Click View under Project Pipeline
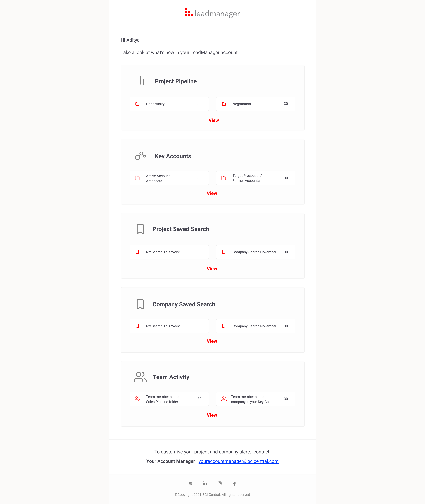Screen dimensions: 425x504 point(213,120)
